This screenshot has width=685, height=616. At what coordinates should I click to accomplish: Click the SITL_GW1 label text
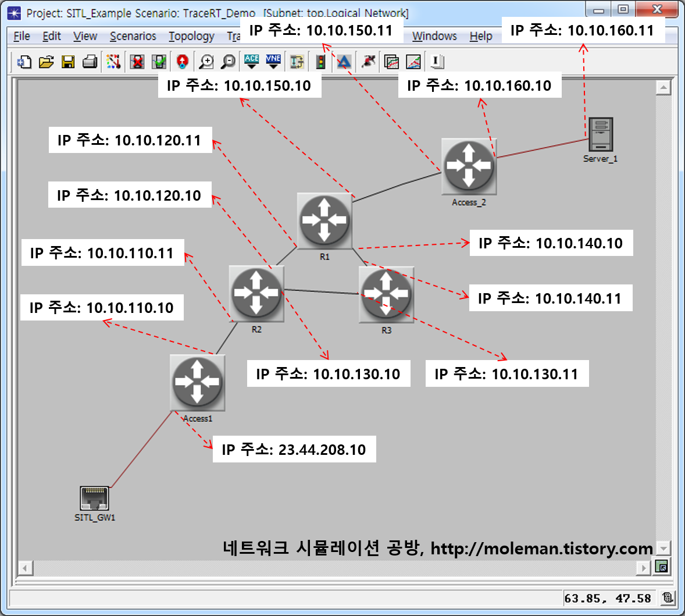[95, 517]
